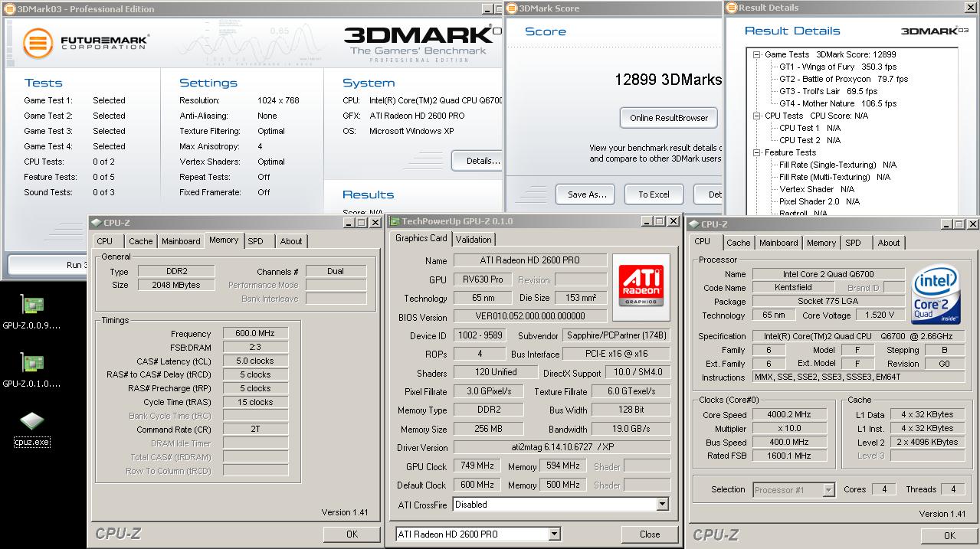Click the To Excel button
Image resolution: width=980 pixels, height=549 pixels.
(654, 194)
